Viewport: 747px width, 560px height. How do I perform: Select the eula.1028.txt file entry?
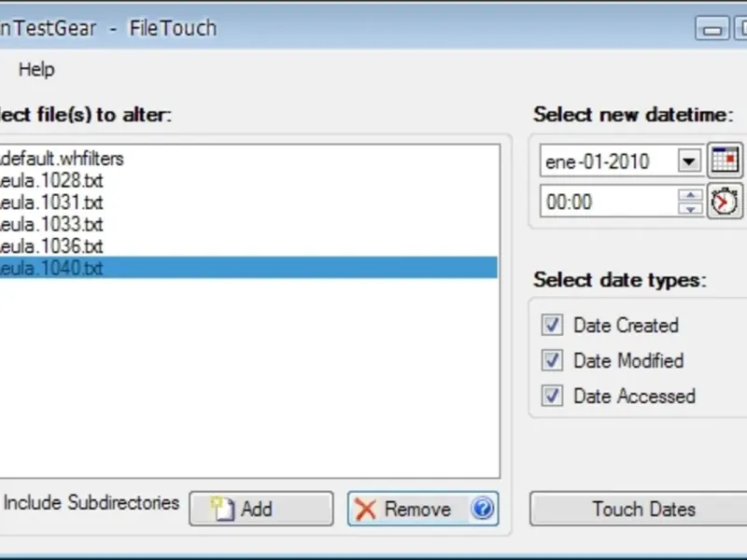[52, 180]
